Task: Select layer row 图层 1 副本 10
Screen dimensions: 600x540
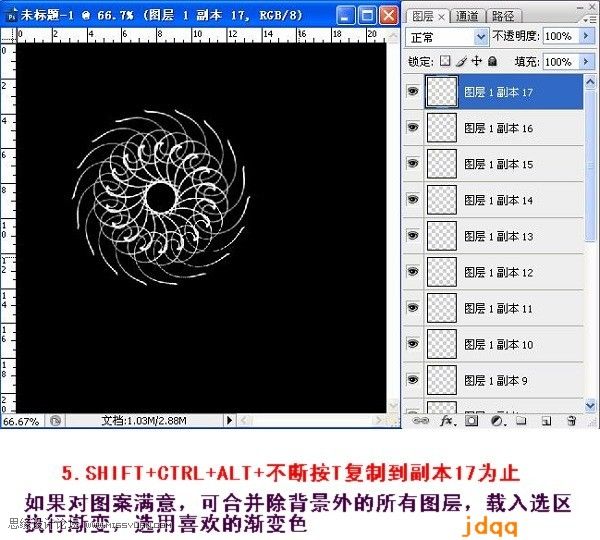Action: click(493, 344)
